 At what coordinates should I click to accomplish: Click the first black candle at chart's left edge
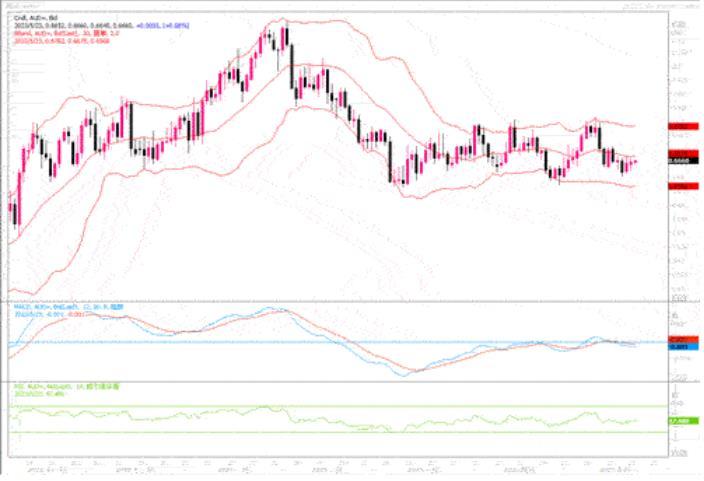pos(15,214)
